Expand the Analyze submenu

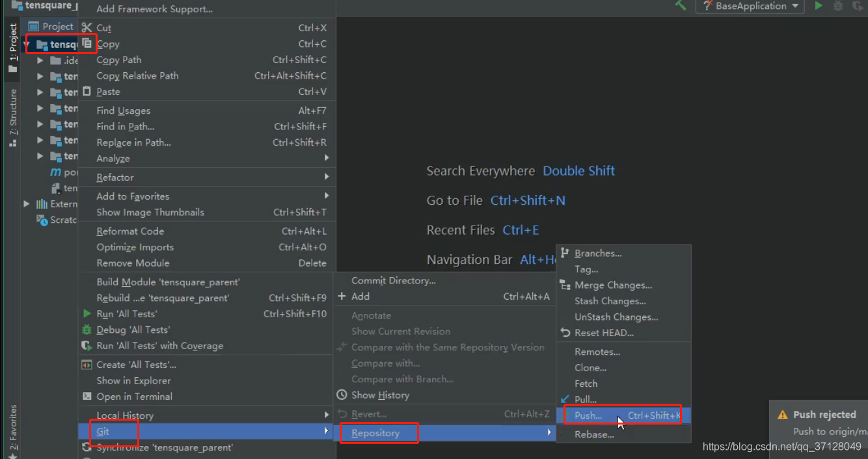pyautogui.click(x=206, y=159)
